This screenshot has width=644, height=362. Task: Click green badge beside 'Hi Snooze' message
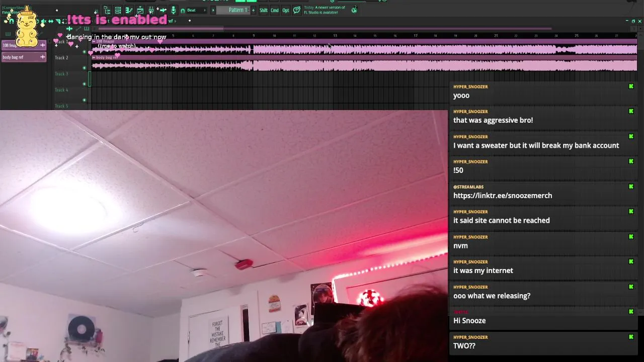631,312
